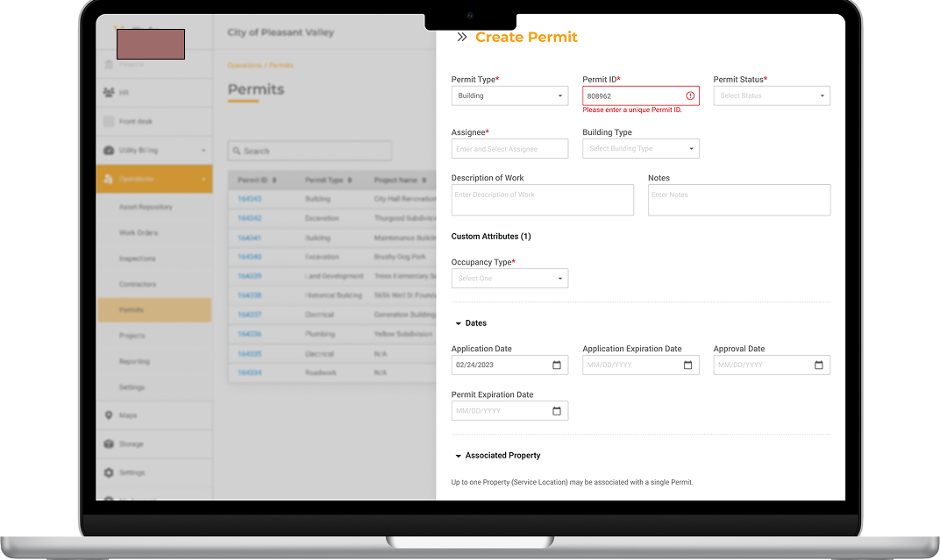Click the Storage icon in sidebar
Viewport: 940px width, 560px height.
pos(109,443)
